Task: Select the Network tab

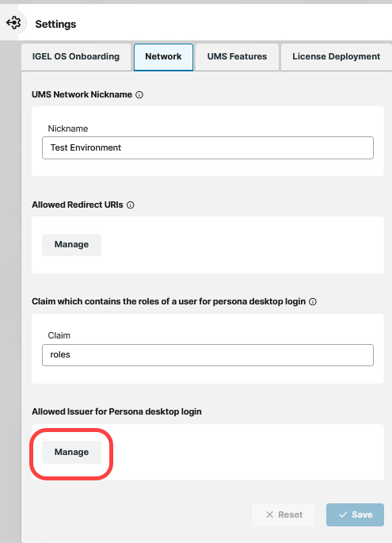Action: [x=163, y=57]
